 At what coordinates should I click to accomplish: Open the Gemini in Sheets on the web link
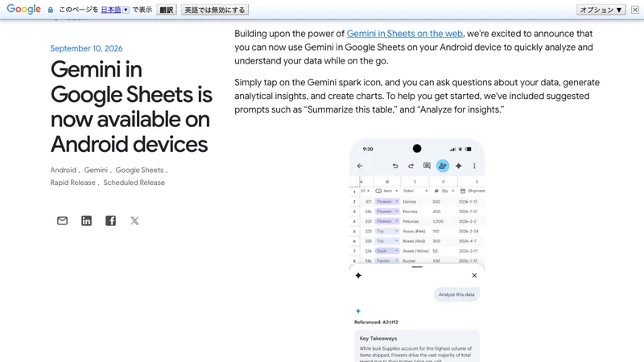pos(405,34)
